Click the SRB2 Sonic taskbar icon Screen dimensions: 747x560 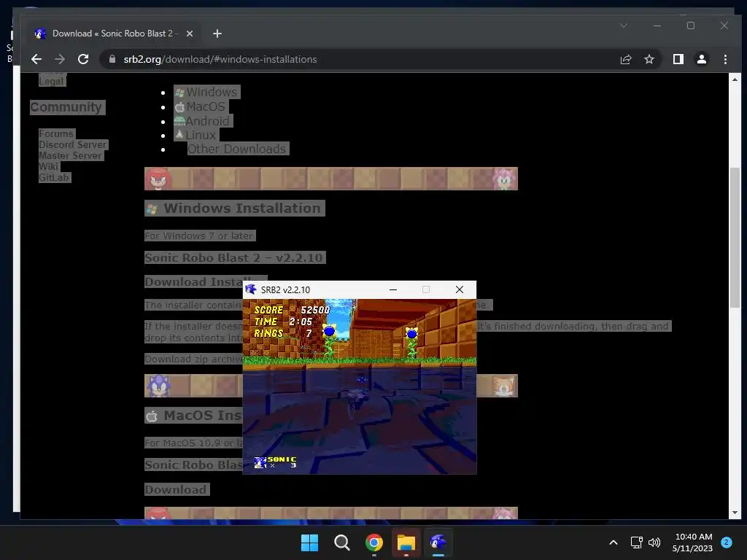(x=438, y=542)
